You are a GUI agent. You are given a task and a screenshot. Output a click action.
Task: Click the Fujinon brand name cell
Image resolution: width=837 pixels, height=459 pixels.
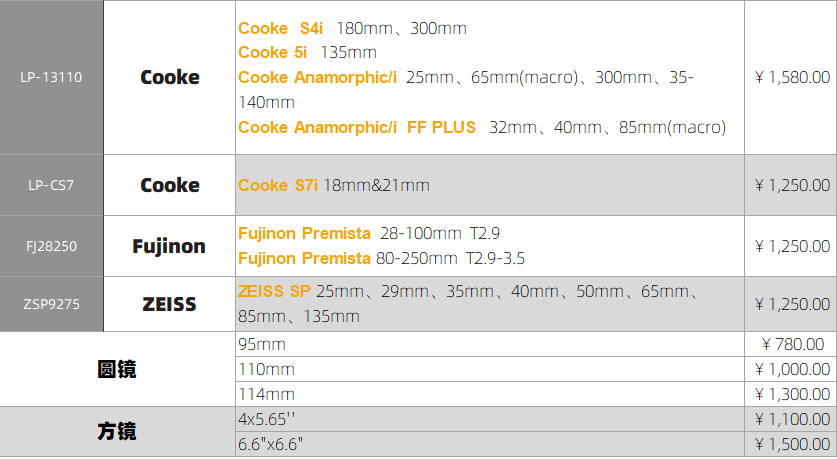tap(169, 246)
